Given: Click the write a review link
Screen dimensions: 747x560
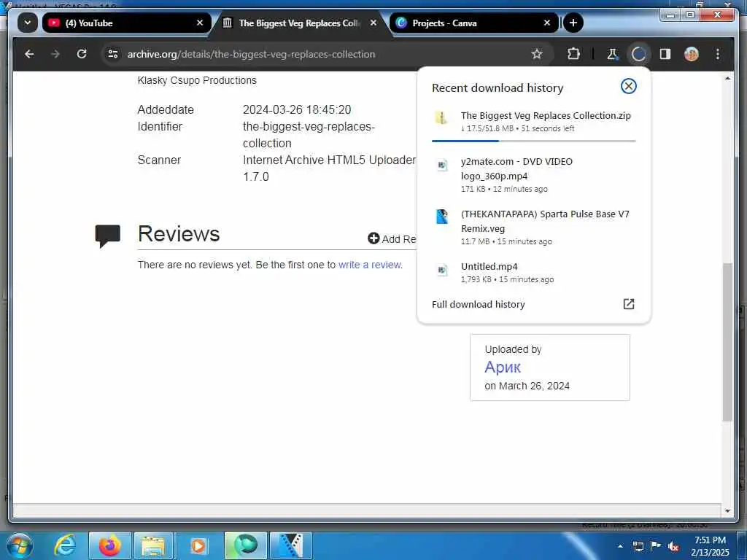Looking at the screenshot, I should pyautogui.click(x=370, y=265).
